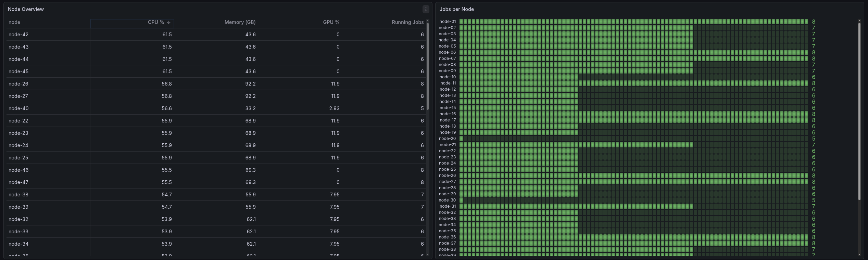Select the node-22 table cell
Viewport: 868px width, 260px height.
pyautogui.click(x=48, y=121)
